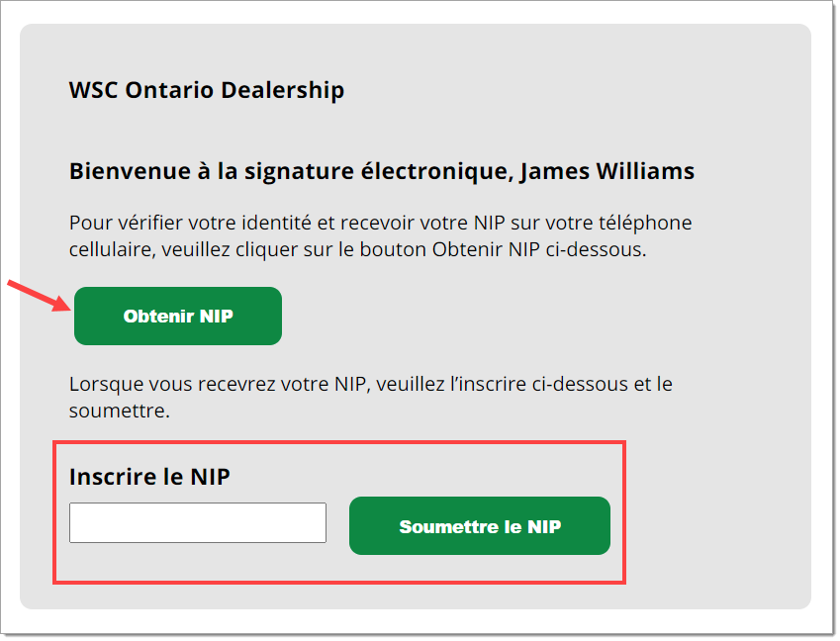Submit the code with Soumettre le NIP
This screenshot has width=840, height=641.
[480, 526]
